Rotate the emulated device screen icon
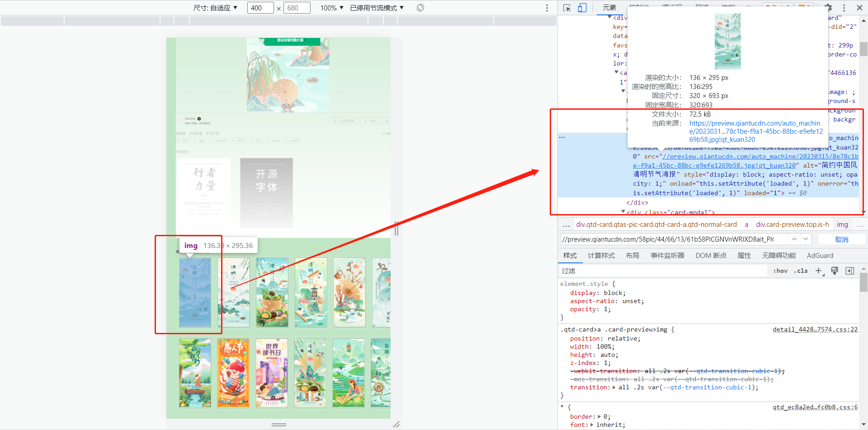This screenshot has width=868, height=430. 420,8
